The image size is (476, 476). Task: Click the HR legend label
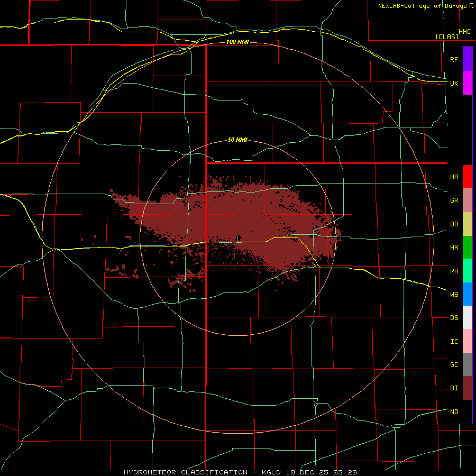click(454, 248)
